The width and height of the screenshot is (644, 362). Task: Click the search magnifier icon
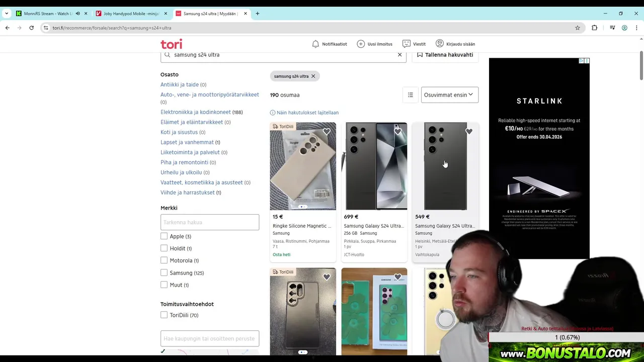pyautogui.click(x=168, y=55)
